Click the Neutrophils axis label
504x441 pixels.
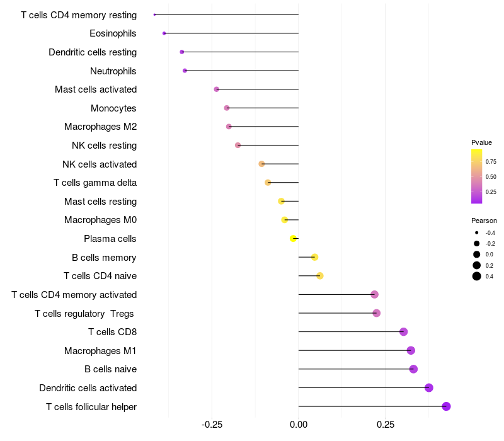point(113,71)
